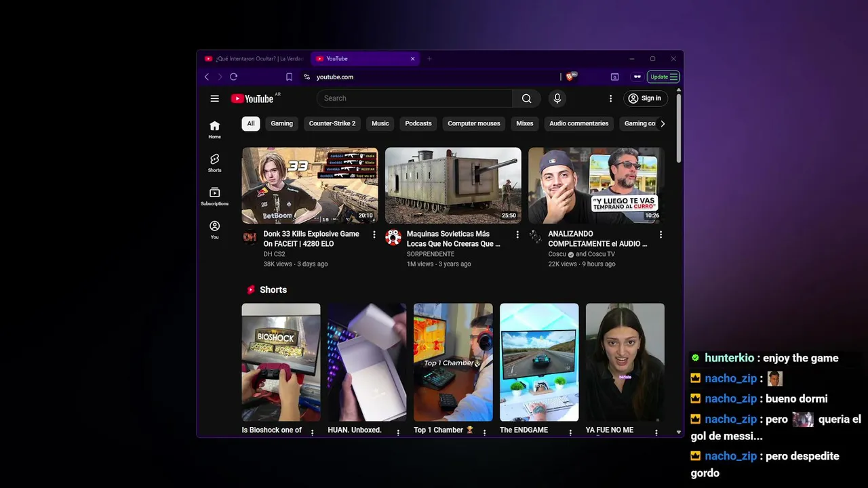Click the YouTube logo
The image size is (868, 488).
252,99
